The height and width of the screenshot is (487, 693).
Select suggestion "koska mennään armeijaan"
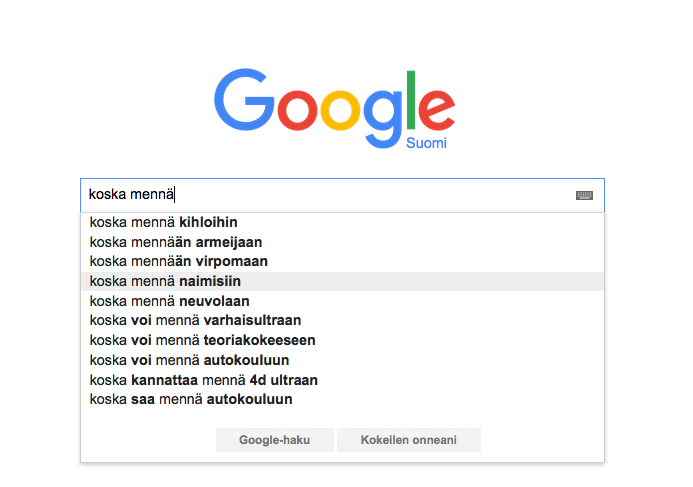[x=342, y=242]
